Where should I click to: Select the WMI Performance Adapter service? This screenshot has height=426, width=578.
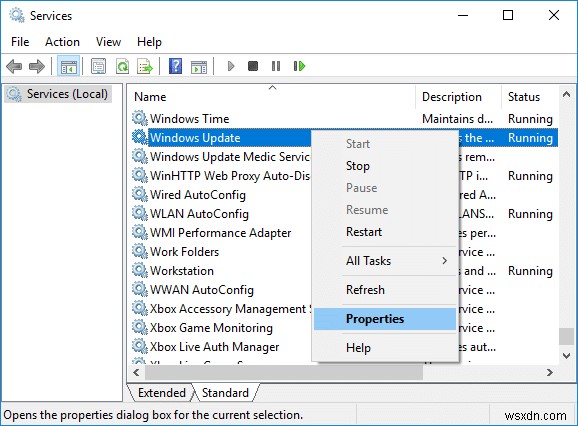point(221,233)
